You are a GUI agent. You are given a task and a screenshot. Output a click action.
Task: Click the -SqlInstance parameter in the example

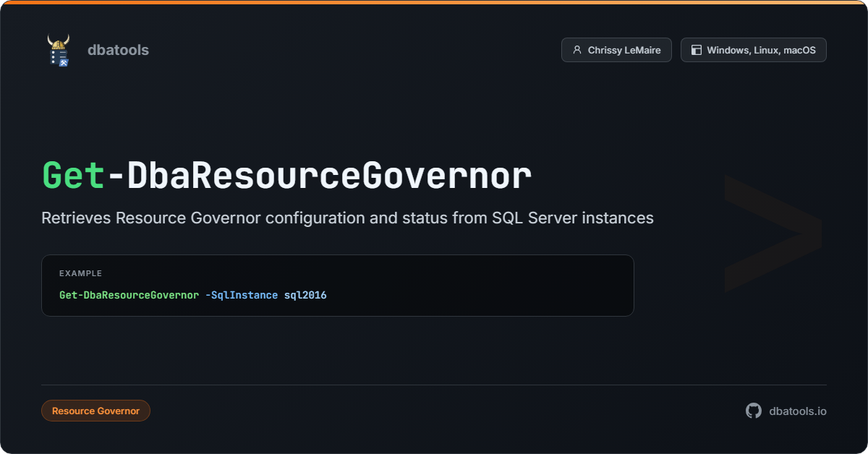point(242,295)
